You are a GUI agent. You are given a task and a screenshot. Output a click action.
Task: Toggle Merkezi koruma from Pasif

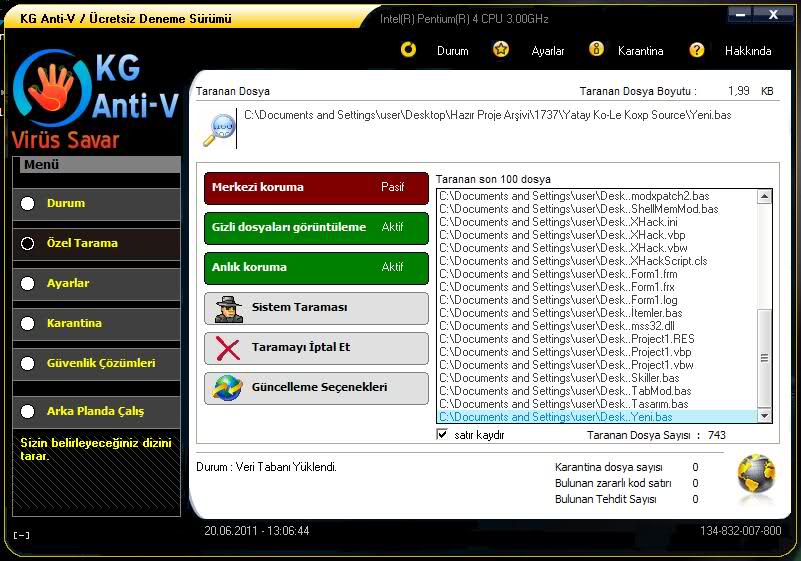[316, 187]
